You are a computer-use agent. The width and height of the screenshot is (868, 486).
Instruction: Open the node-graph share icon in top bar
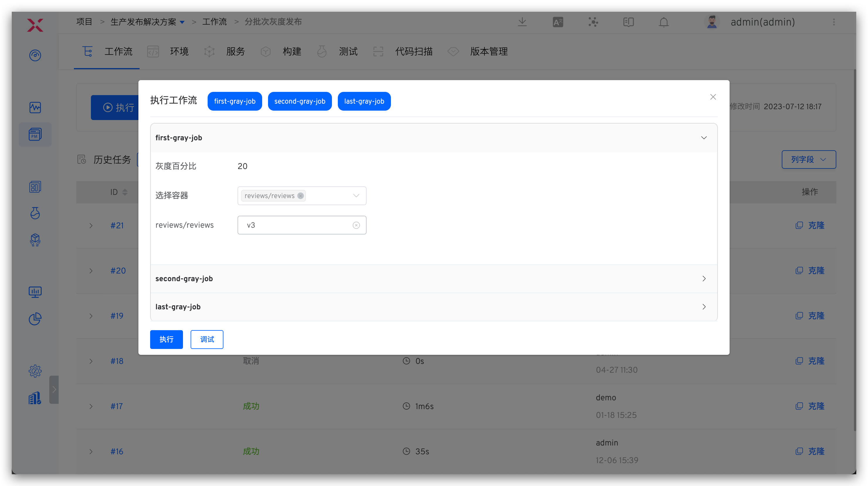[x=593, y=22]
